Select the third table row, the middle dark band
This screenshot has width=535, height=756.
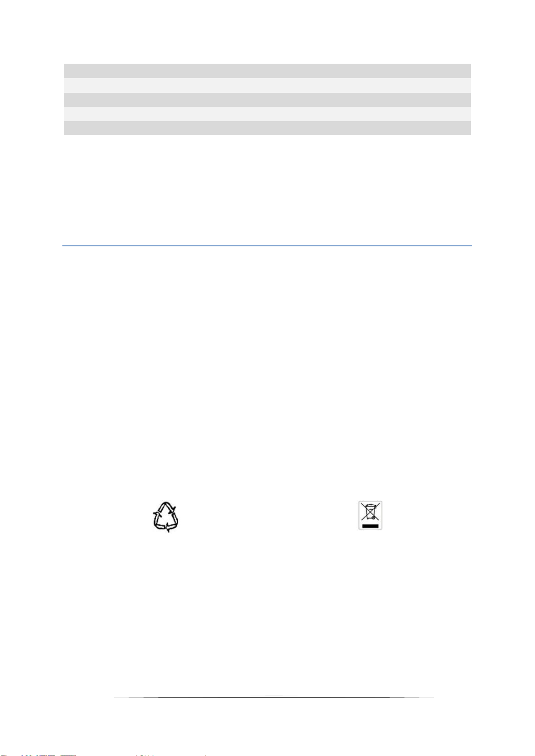coord(267,100)
